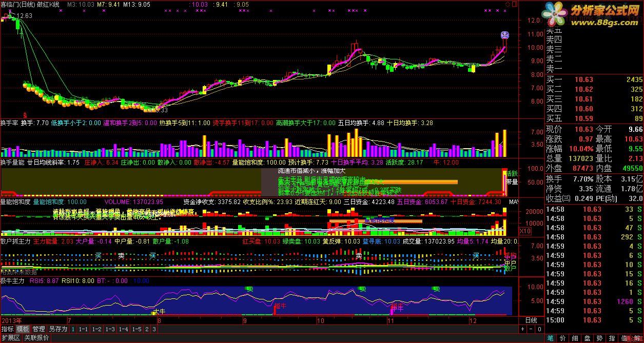Viewport: 644px width, 343px height.
Task: Click the 大牛 label in 极牛主力 panel
Action: click(159, 311)
